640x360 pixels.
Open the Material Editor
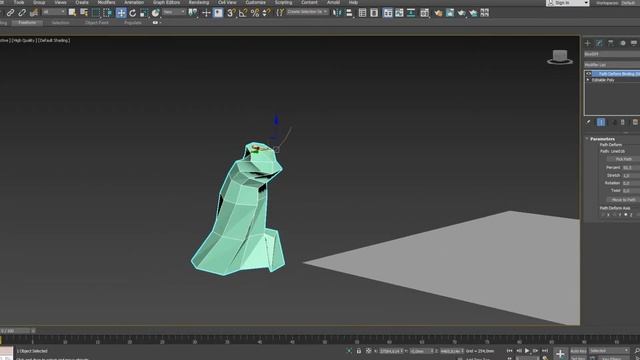[x=424, y=13]
